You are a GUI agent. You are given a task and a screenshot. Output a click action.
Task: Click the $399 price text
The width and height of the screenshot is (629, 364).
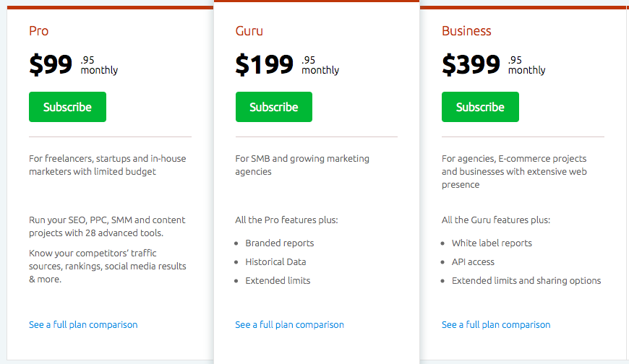pyautogui.click(x=471, y=64)
